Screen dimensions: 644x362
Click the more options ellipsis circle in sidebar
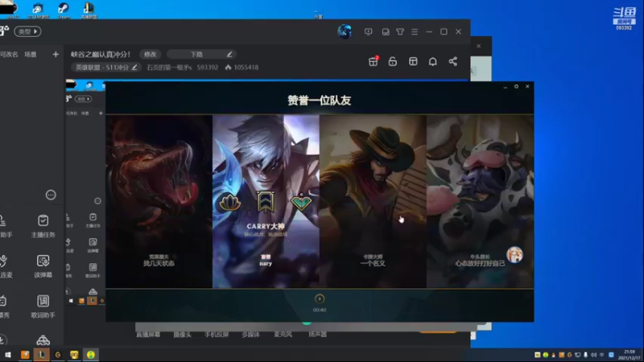pos(51,195)
